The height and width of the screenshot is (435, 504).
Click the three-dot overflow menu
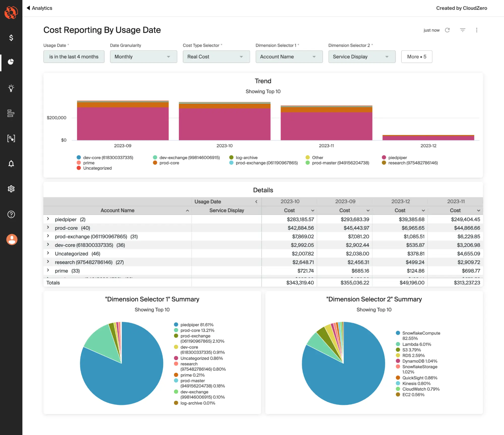pos(477,29)
